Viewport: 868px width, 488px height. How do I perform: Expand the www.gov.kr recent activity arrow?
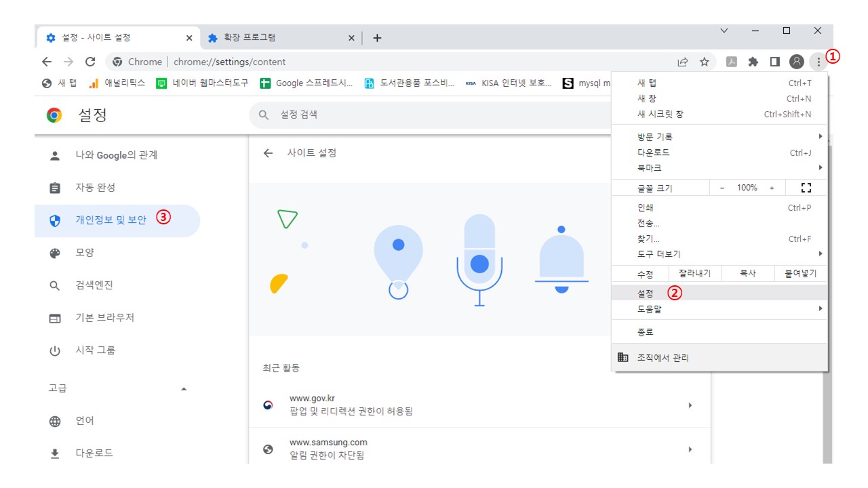click(690, 405)
